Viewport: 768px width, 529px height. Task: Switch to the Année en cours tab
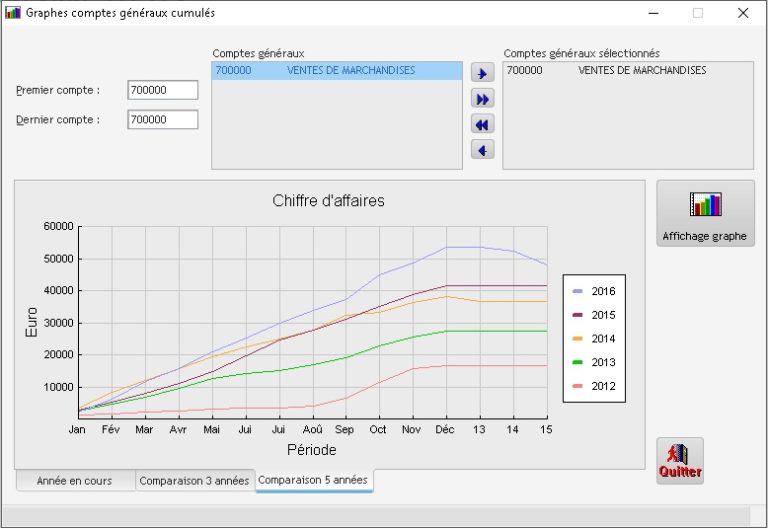tap(75, 481)
